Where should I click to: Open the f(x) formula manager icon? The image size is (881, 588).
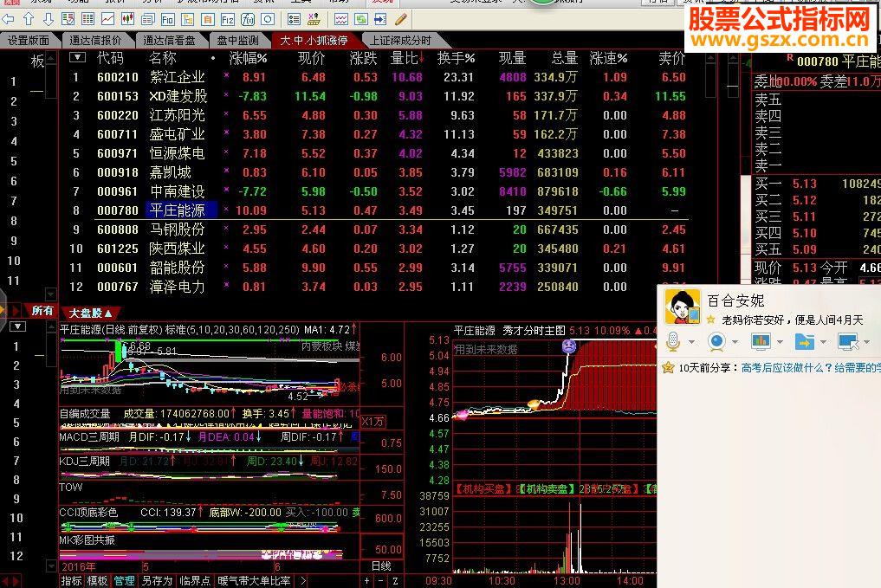248,20
